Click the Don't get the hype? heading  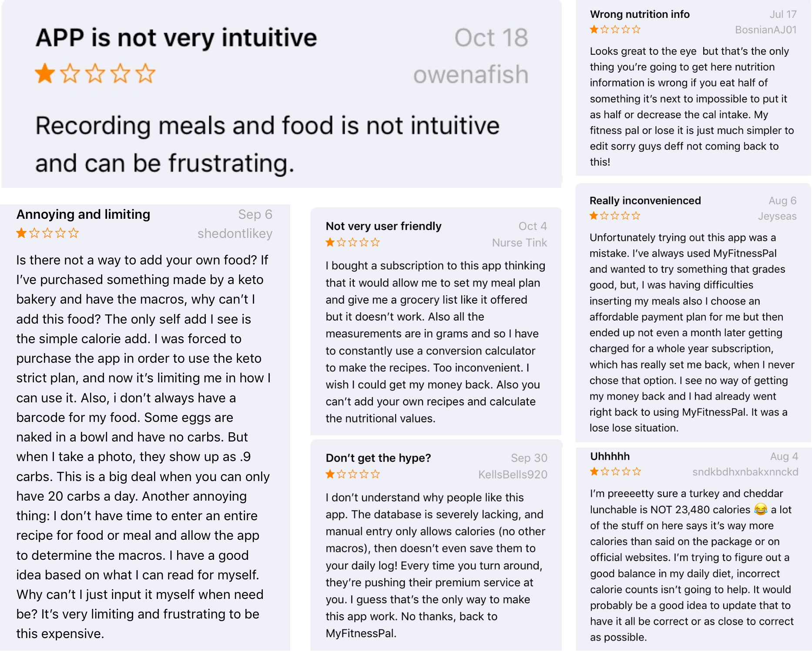click(x=378, y=458)
